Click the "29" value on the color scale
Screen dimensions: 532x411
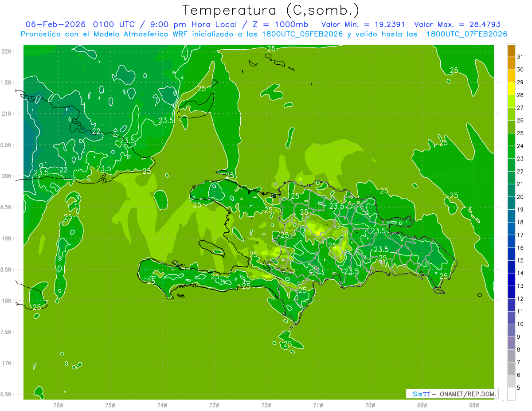point(520,82)
